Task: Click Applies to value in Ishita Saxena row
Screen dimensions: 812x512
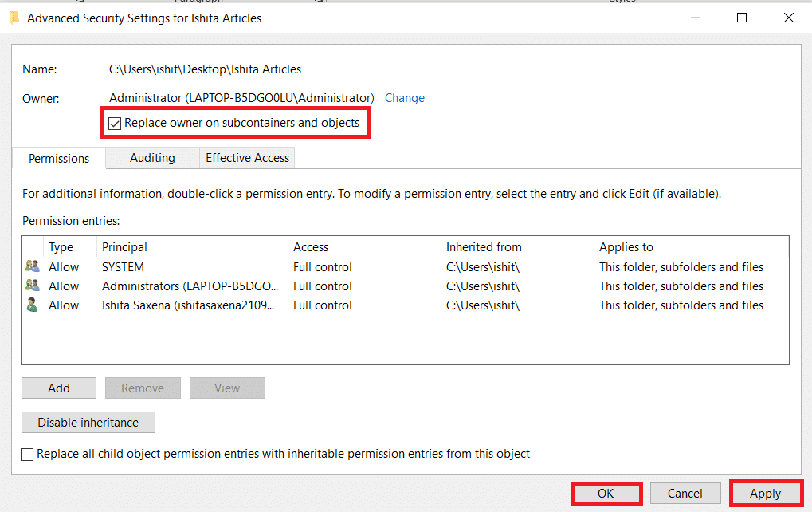Action: [681, 305]
